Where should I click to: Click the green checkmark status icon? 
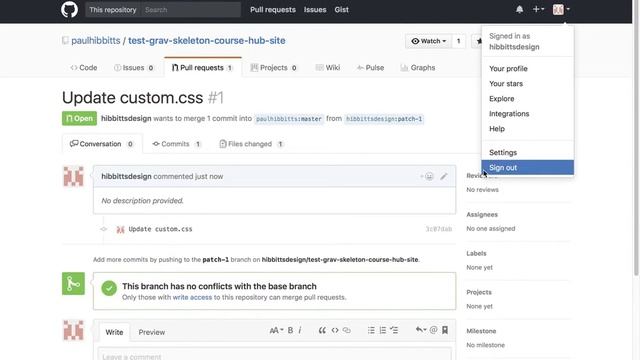coord(109,288)
